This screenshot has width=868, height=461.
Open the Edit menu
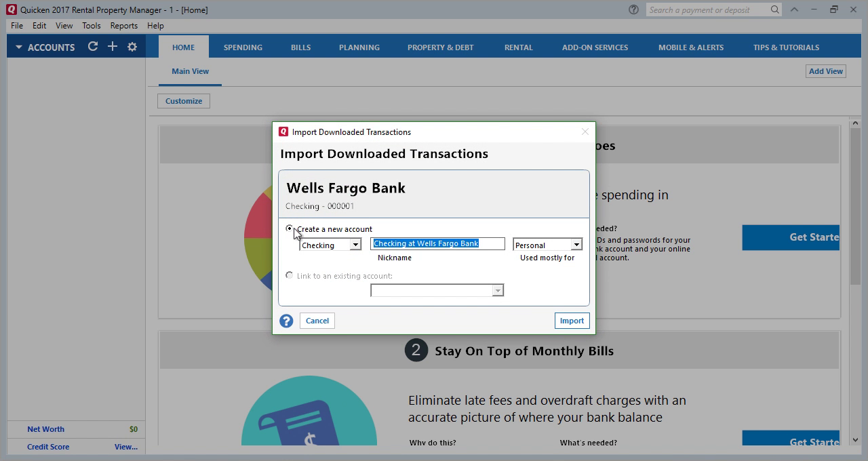[39, 25]
